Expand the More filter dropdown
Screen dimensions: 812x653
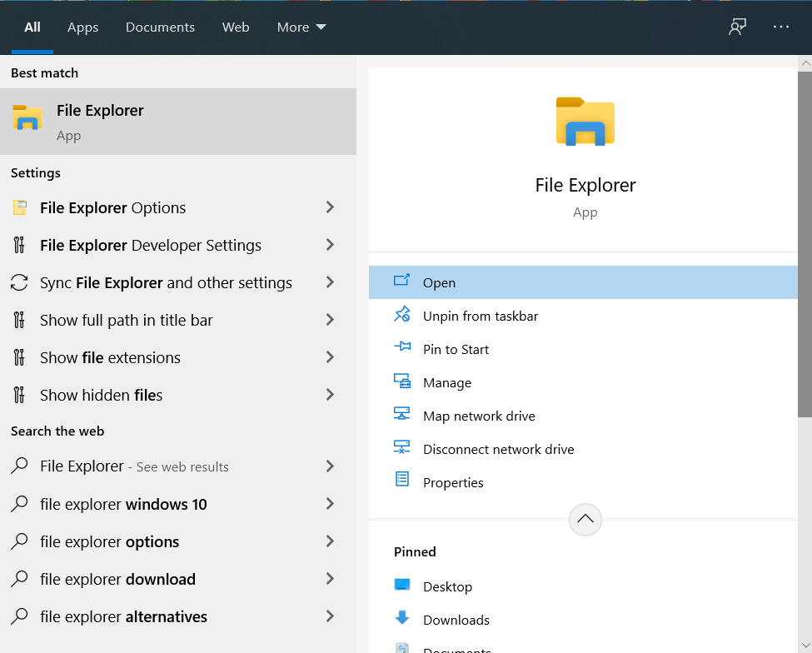pos(301,27)
